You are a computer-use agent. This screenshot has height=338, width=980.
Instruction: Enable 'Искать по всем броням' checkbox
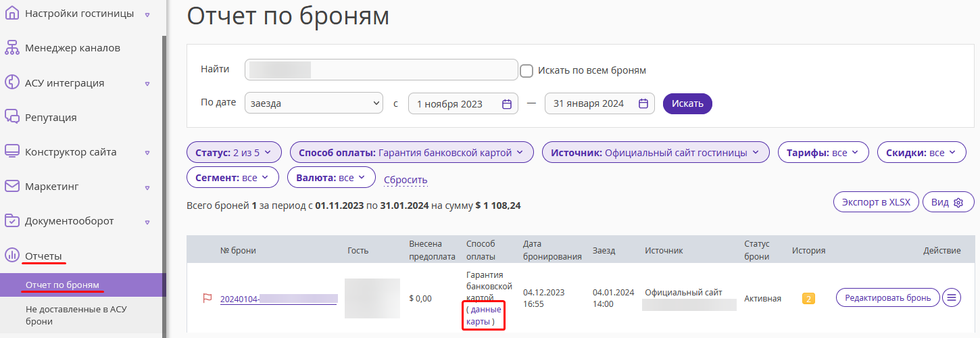coord(526,70)
